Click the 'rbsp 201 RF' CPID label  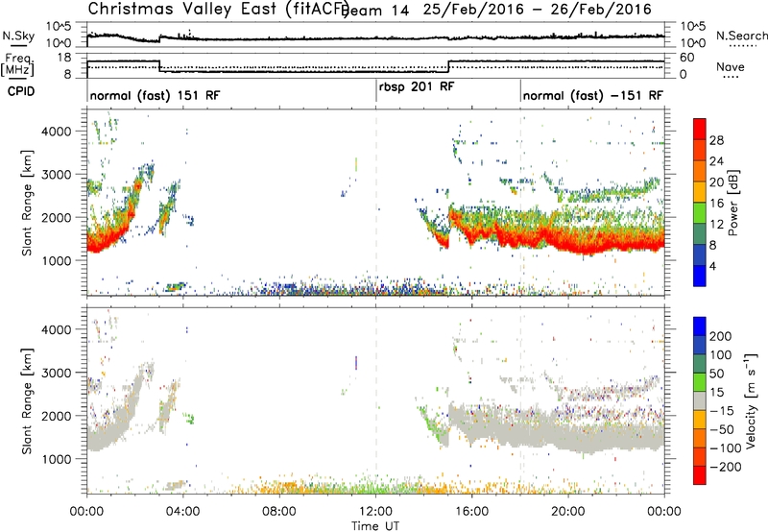417,86
